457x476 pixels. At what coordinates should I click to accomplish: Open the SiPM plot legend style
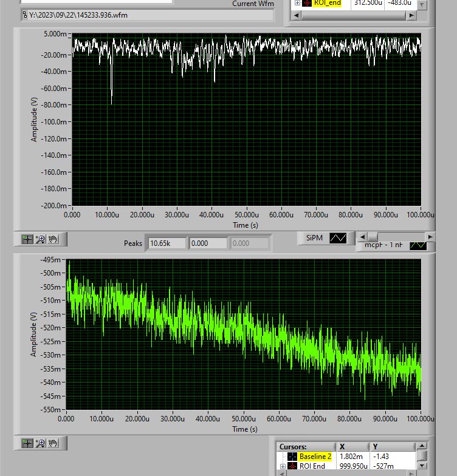pos(338,239)
